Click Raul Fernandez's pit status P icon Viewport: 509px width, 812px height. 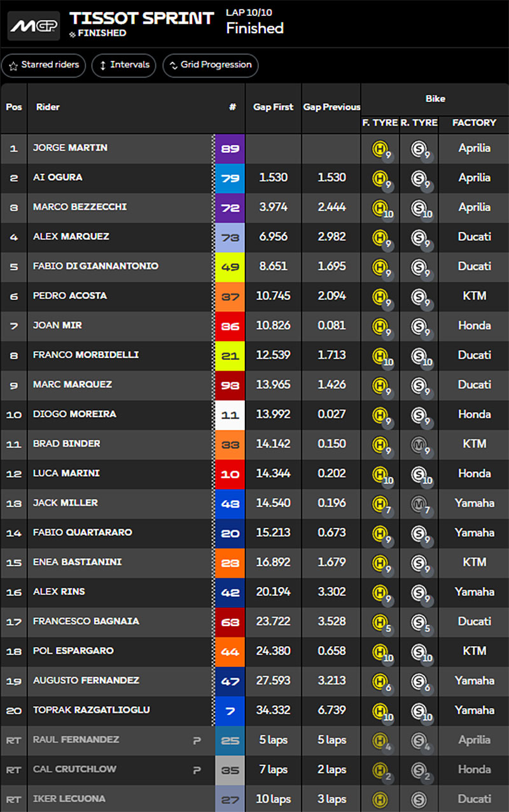[x=197, y=740]
